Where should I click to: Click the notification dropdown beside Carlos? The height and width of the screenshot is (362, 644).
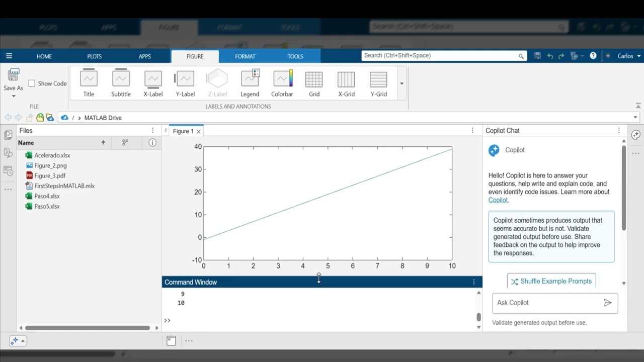(x=608, y=56)
